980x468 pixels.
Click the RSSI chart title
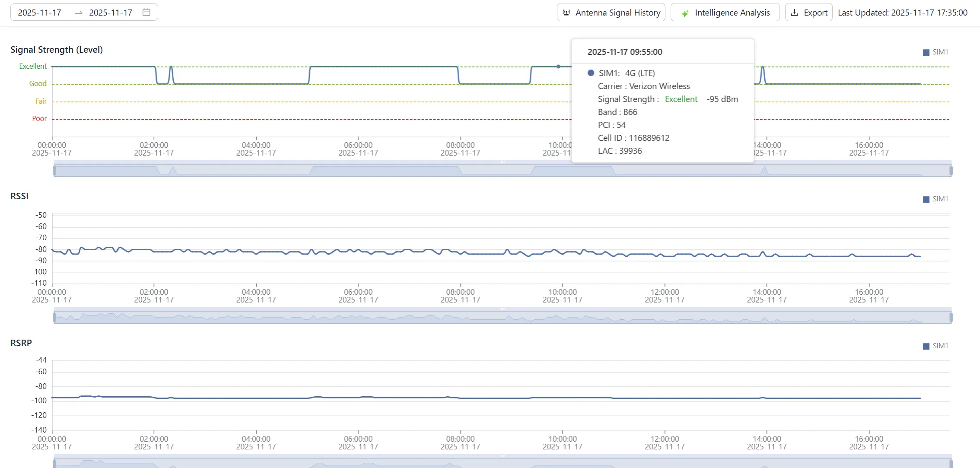[19, 196]
